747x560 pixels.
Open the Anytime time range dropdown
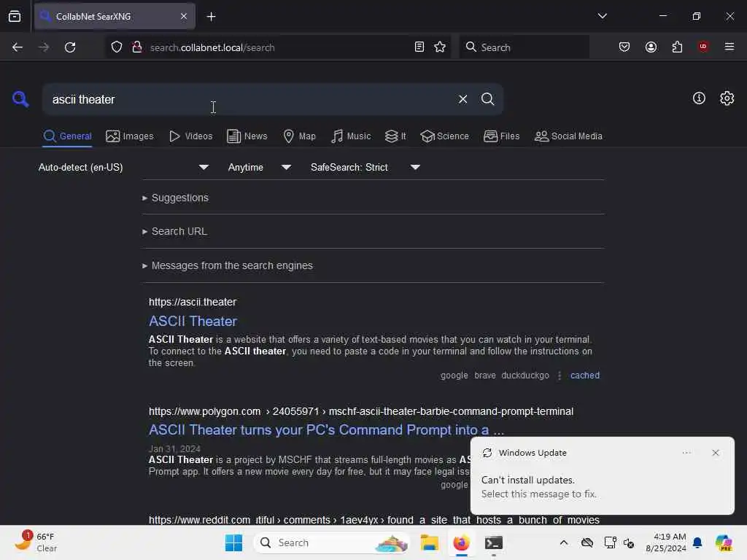[259, 167]
